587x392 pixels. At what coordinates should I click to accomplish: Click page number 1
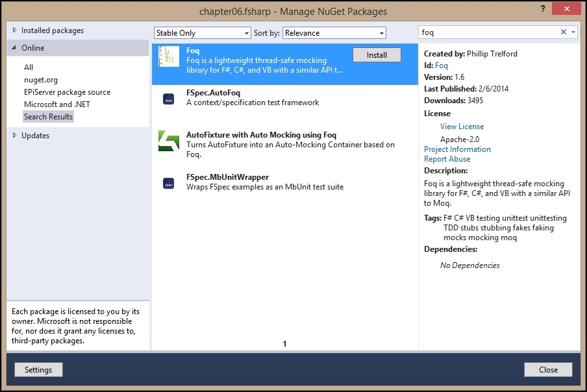284,343
